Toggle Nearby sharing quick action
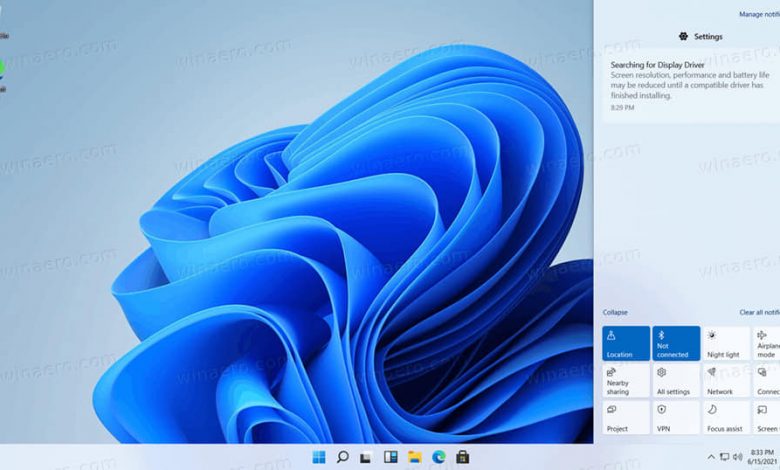Viewport: 780px width, 470px height. tap(626, 380)
